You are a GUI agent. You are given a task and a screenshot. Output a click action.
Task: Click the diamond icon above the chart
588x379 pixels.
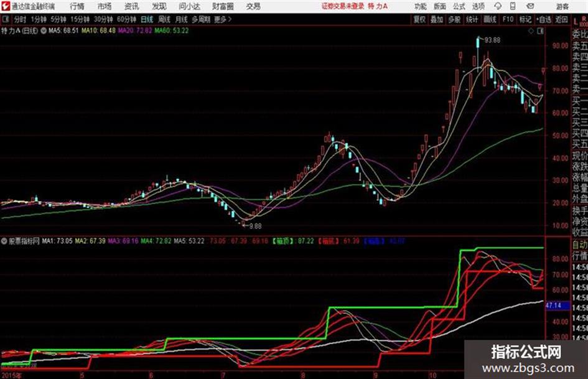click(531, 31)
